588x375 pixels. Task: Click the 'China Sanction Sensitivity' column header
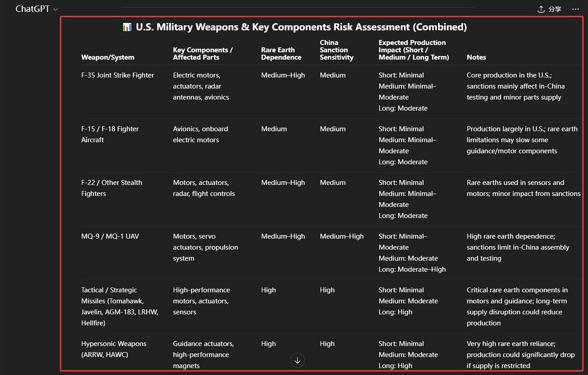336,50
